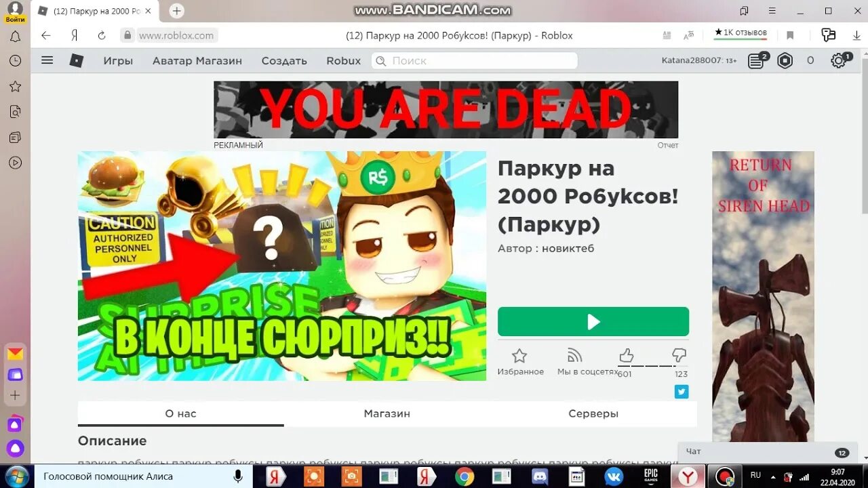This screenshot has width=868, height=488.
Task: Reload the page with refresh icon
Action: [x=102, y=35]
